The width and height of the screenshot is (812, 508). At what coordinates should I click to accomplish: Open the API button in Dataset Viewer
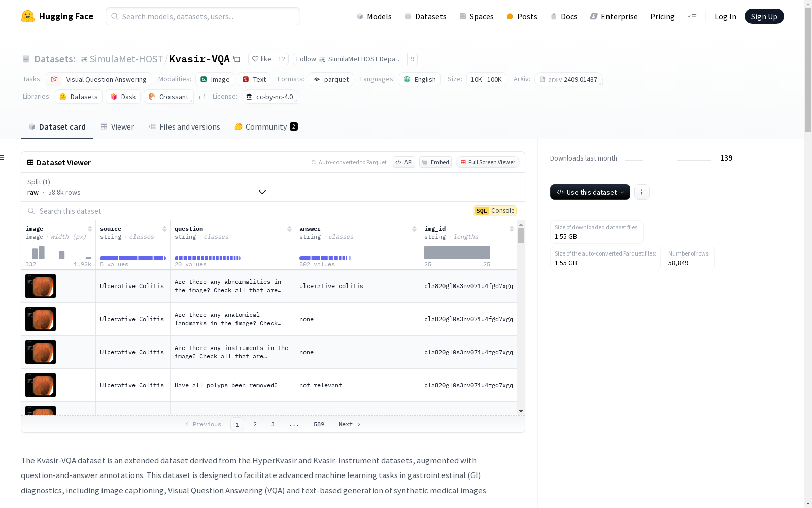coord(404,162)
